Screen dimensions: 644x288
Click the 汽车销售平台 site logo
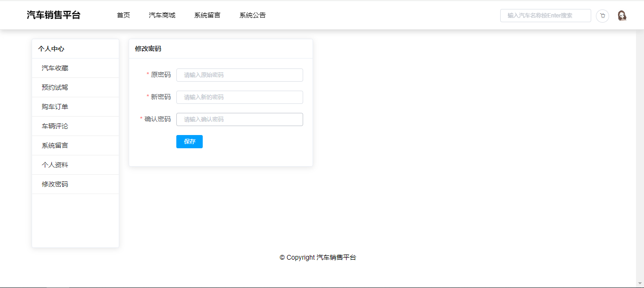(x=54, y=15)
